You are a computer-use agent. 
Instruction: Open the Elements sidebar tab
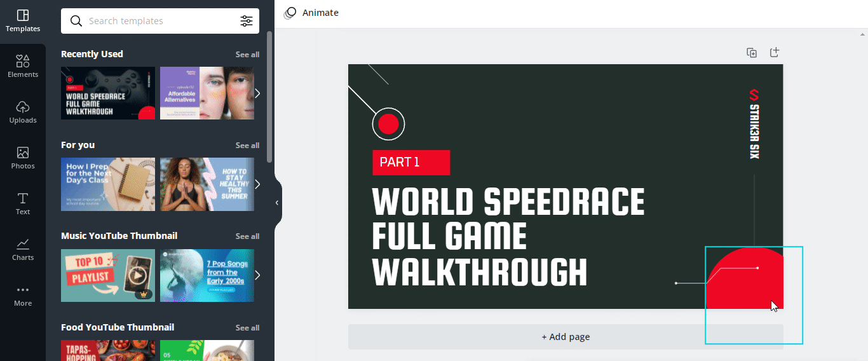point(23,67)
